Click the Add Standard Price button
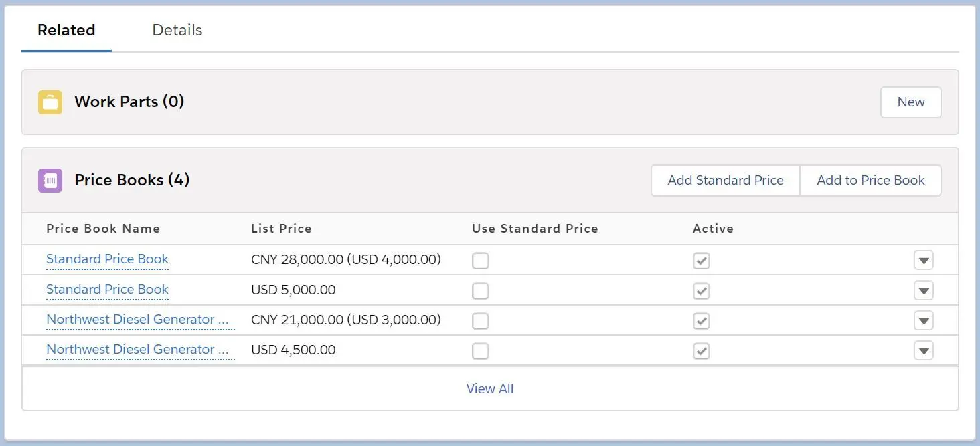The height and width of the screenshot is (446, 980). (x=726, y=181)
